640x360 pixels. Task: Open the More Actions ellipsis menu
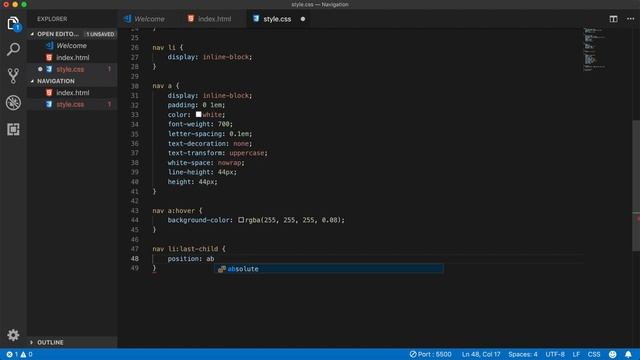pyautogui.click(x=630, y=19)
